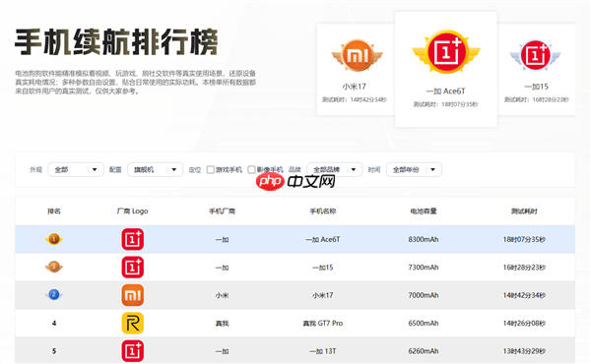Click the 7300mAh battery capacity cell
591x364 pixels.
click(x=424, y=268)
